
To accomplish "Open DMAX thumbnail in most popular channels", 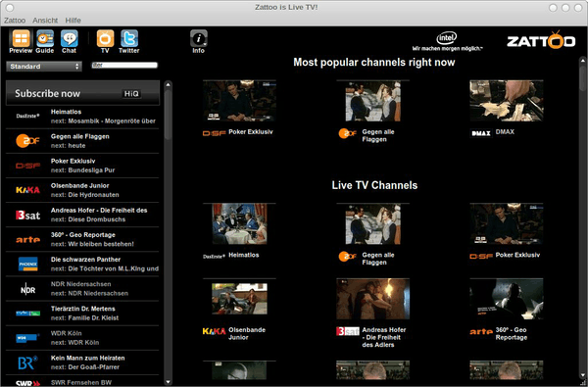I will point(507,101).
